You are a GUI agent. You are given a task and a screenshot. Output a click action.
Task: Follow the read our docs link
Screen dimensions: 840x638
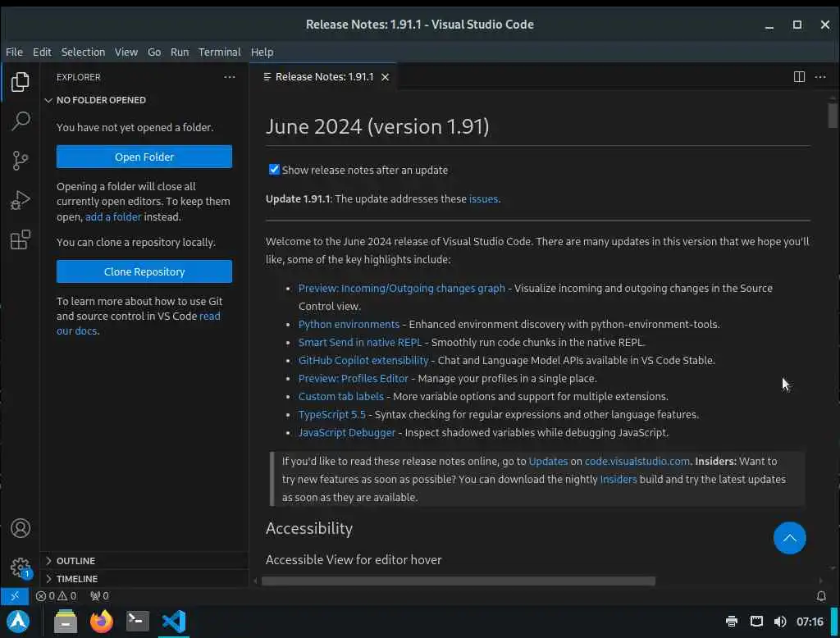pos(138,324)
